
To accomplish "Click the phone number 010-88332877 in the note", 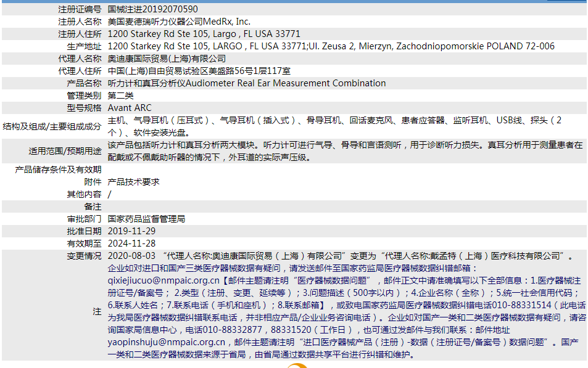I will [x=232, y=330].
